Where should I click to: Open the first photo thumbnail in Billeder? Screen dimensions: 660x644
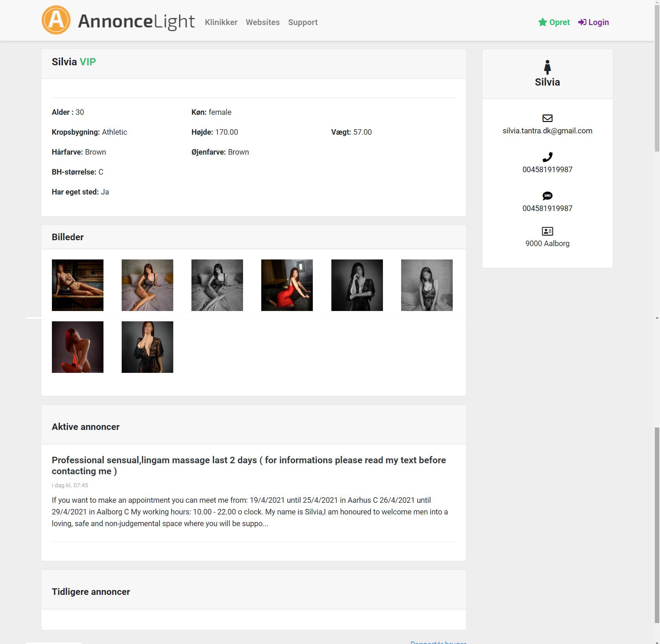pos(78,285)
